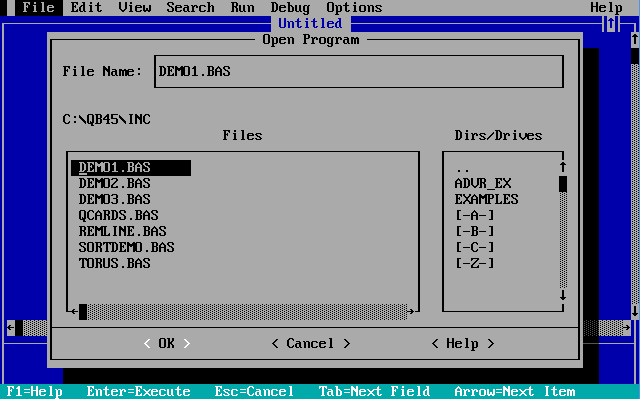Select REMLINE.BAS in Files list
The height and width of the screenshot is (399, 640).
pyautogui.click(x=122, y=231)
